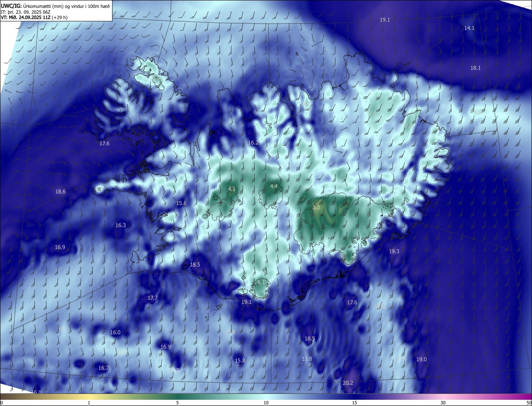Click the valid time line 'VT: Mið. 24.09.2025 11Z'
The image size is (532, 406).
34,17
